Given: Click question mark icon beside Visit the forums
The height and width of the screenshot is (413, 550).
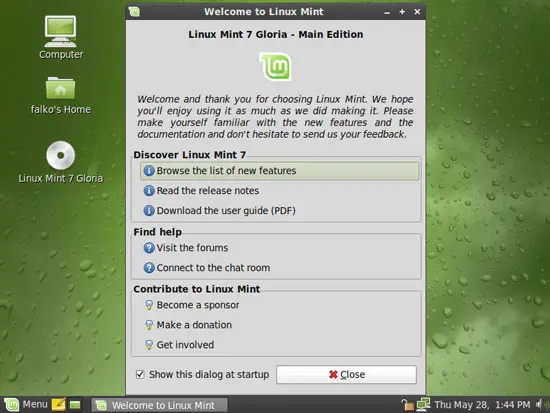Looking at the screenshot, I should coord(149,248).
